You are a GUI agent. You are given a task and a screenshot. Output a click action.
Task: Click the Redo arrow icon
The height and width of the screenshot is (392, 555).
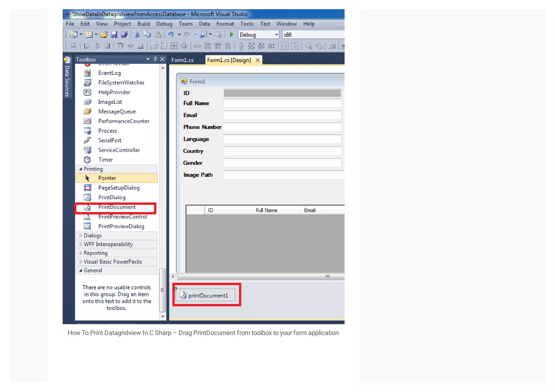(x=187, y=34)
